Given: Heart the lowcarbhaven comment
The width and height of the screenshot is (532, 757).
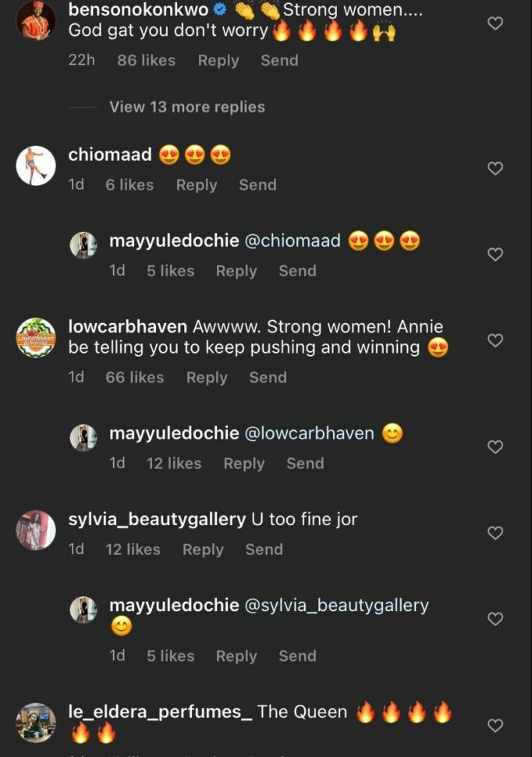Looking at the screenshot, I should coord(495,340).
